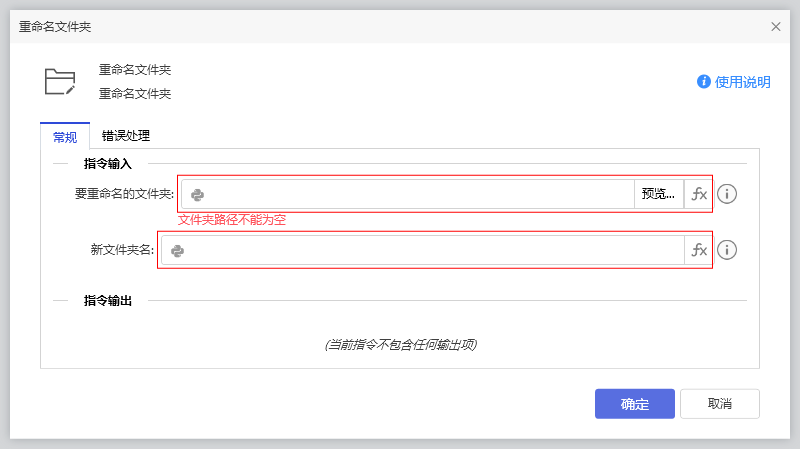Open fx expression editor for 要重命名的文件夹

[699, 194]
